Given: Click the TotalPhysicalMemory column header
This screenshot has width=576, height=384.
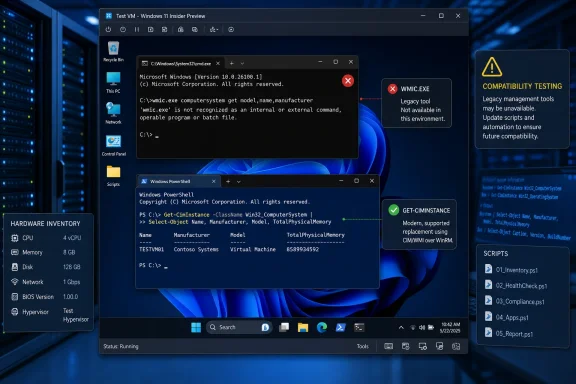Looking at the screenshot, I should pyautogui.click(x=316, y=235).
